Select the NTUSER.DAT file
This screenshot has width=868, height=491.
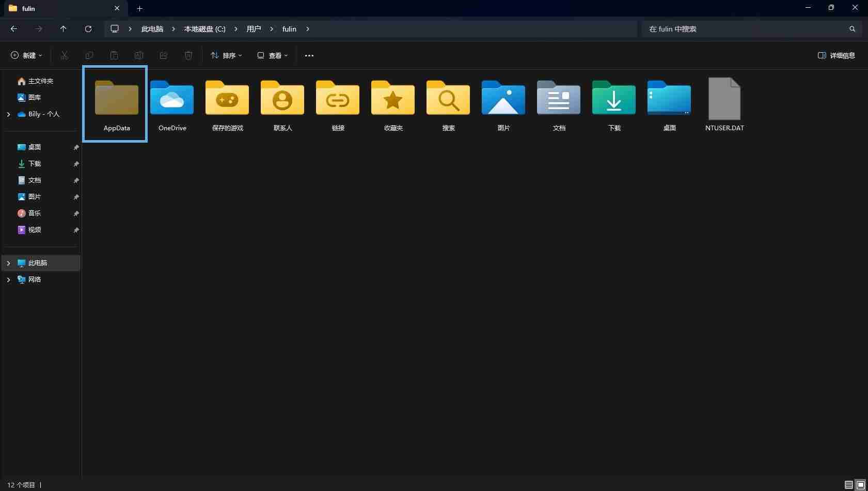coord(724,103)
